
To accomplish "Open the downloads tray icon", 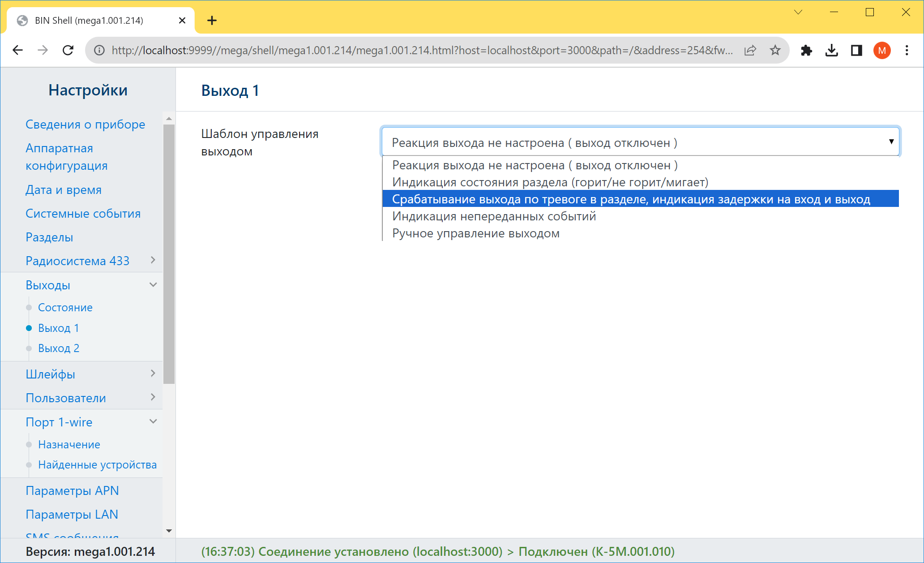I will (831, 50).
